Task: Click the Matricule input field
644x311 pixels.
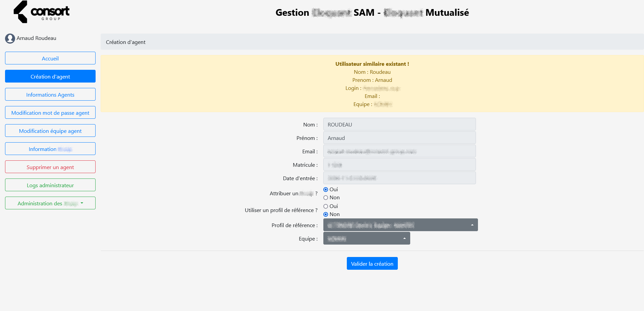Action: pyautogui.click(x=399, y=165)
